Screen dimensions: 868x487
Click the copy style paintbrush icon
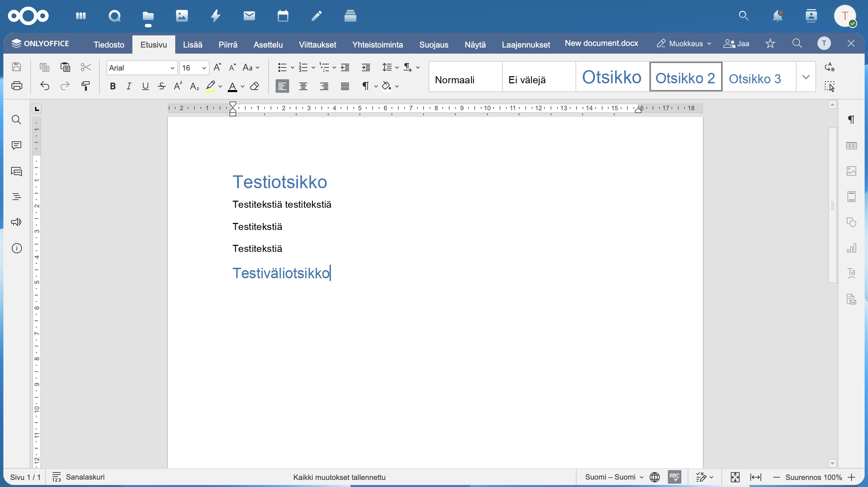[86, 86]
